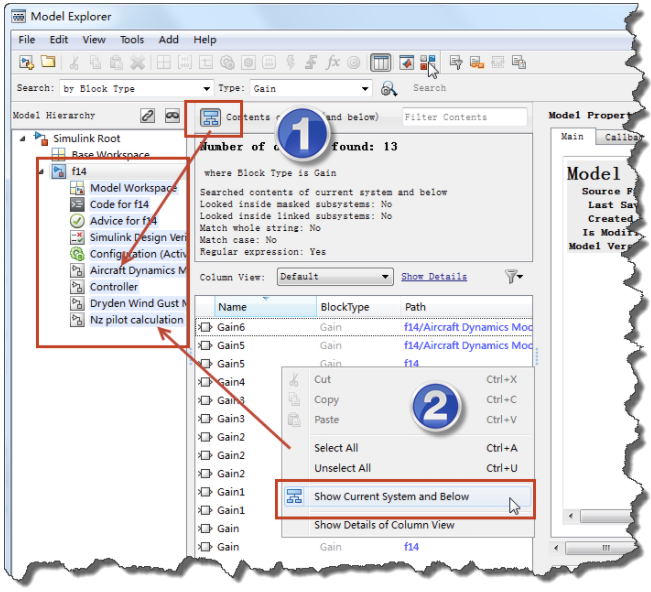This screenshot has height=592, width=651.
Task: Open the View menu
Action: (x=94, y=40)
